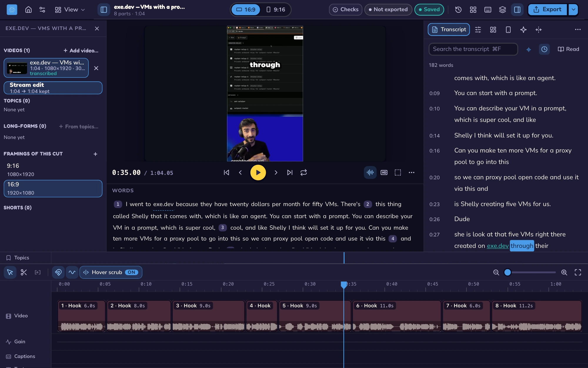Open the settings sliders icon in top bar

(42, 9)
